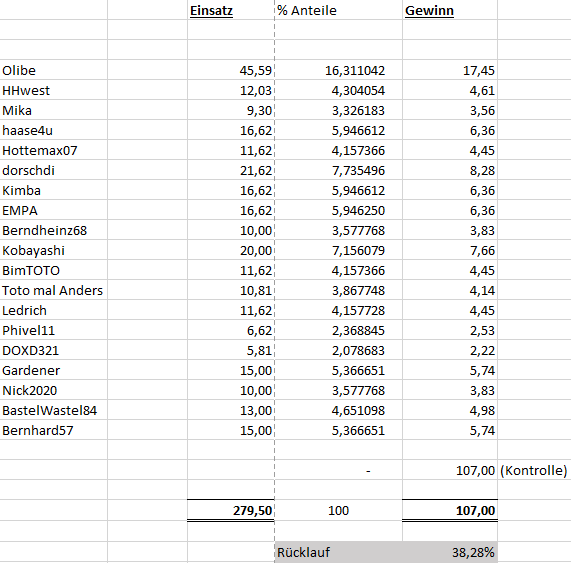Select the Einsatz header cell
The width and height of the screenshot is (571, 563).
(231, 10)
